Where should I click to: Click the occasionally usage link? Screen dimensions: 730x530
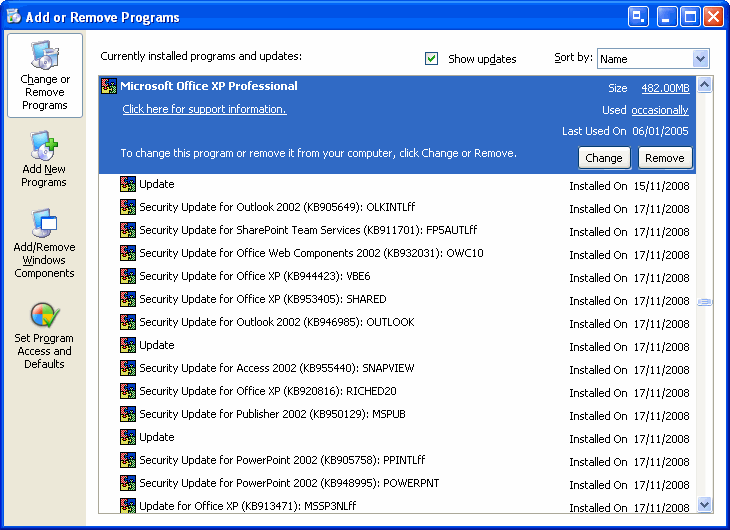(660, 110)
